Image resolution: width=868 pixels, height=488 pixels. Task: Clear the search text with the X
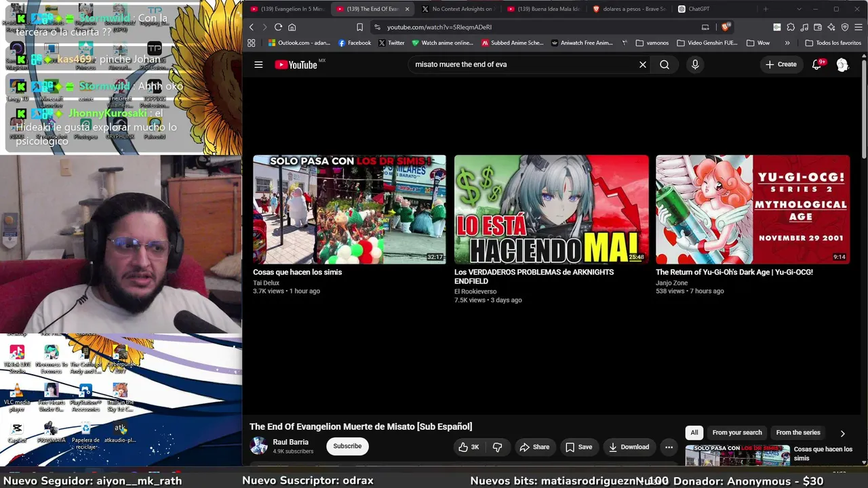coord(643,64)
